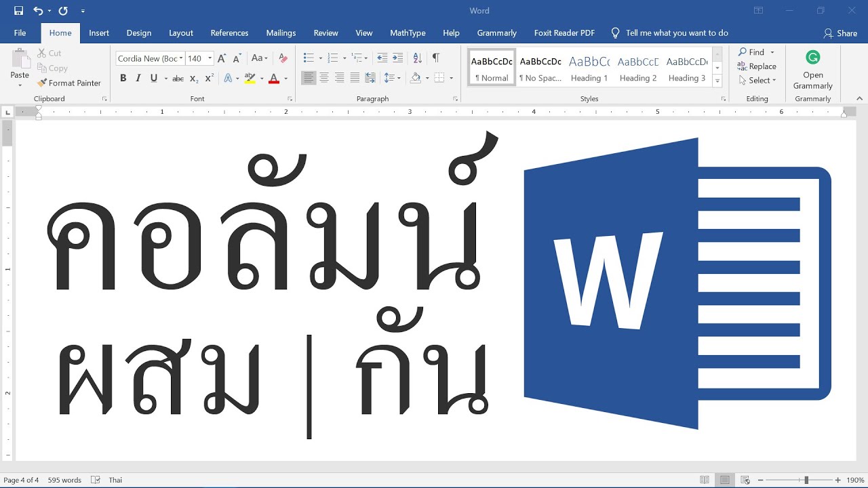Open numbering list dropdown arrow
Image resolution: width=868 pixels, height=488 pixels.
[x=344, y=58]
